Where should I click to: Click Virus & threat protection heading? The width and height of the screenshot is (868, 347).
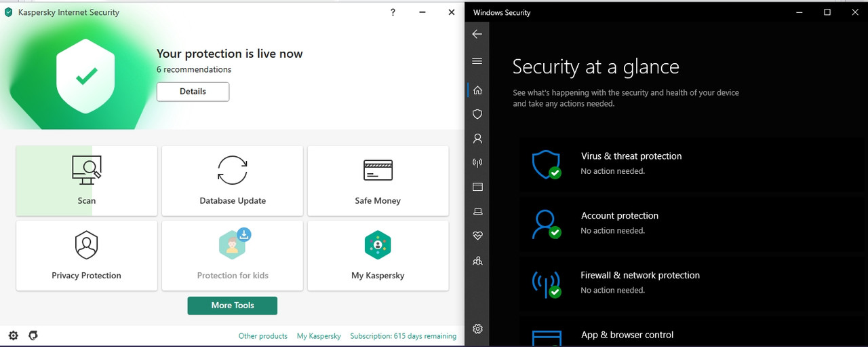pos(631,156)
